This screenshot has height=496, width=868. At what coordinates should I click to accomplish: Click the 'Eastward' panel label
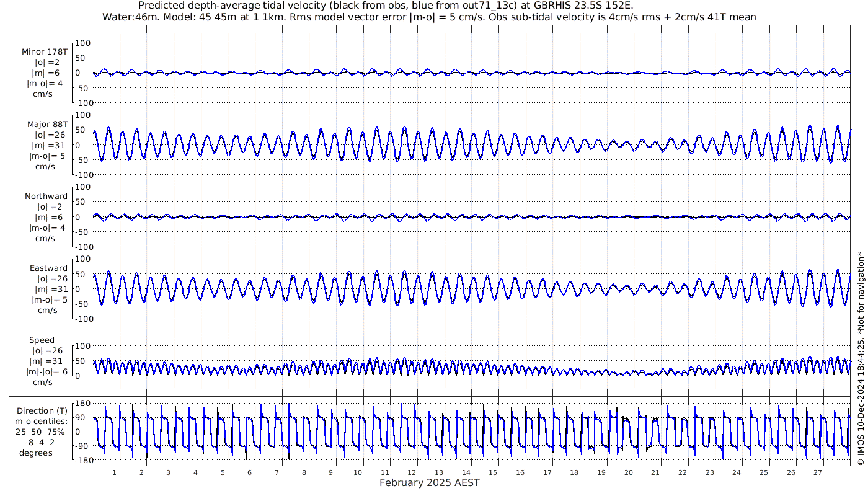pos(49,268)
